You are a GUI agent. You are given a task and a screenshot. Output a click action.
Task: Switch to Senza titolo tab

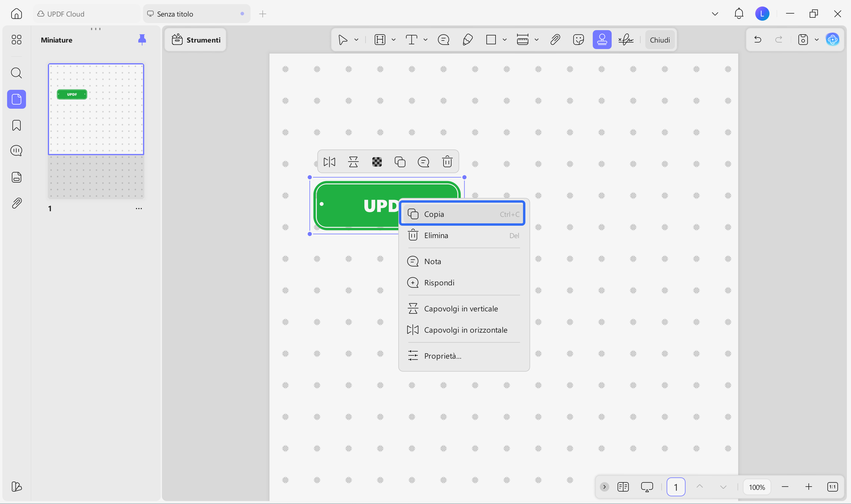click(196, 14)
